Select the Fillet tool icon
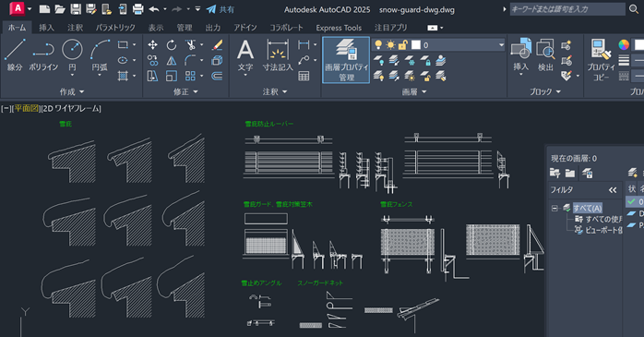The width and height of the screenshot is (644, 337). (x=190, y=60)
